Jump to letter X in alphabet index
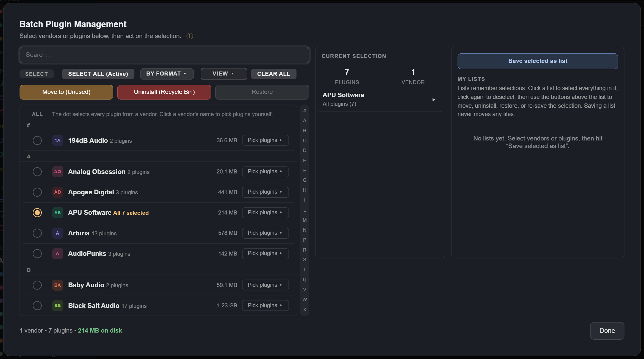 tap(305, 310)
